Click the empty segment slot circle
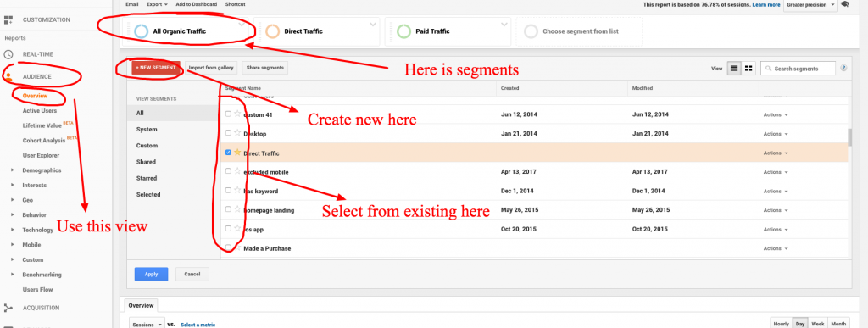Screen dimensions: 868x328 531,31
